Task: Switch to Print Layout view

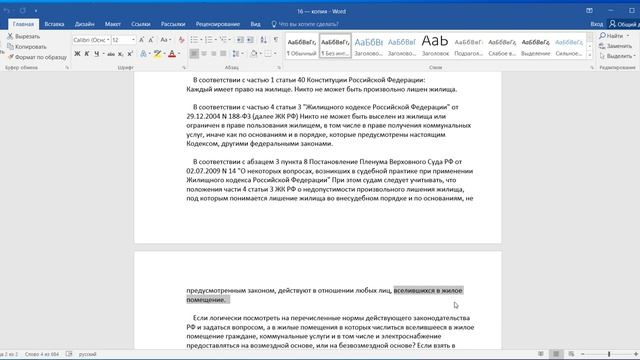Action: click(x=556, y=354)
